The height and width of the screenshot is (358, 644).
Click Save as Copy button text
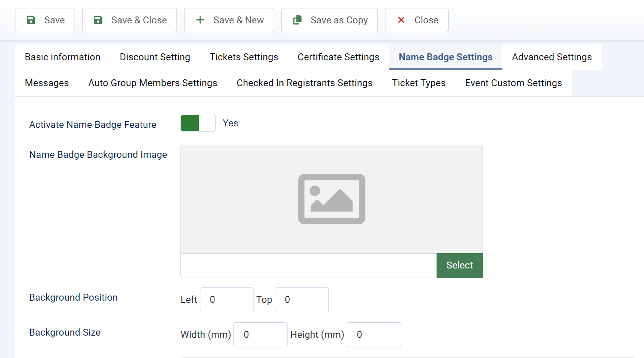tap(339, 20)
